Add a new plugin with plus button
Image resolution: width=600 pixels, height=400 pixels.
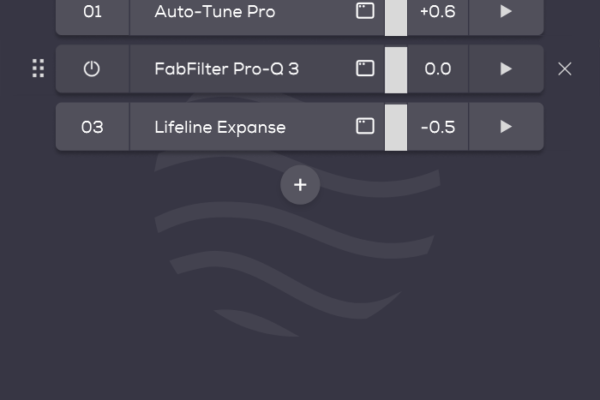click(300, 185)
